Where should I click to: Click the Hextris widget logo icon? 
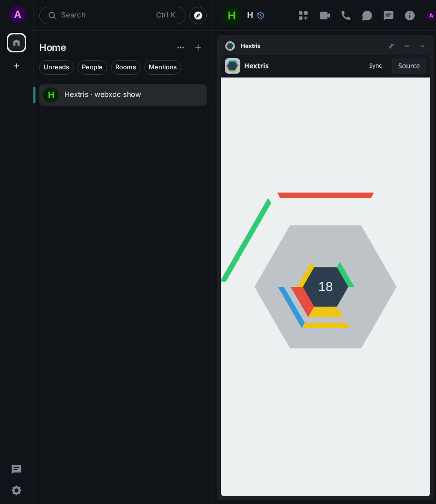[230, 46]
